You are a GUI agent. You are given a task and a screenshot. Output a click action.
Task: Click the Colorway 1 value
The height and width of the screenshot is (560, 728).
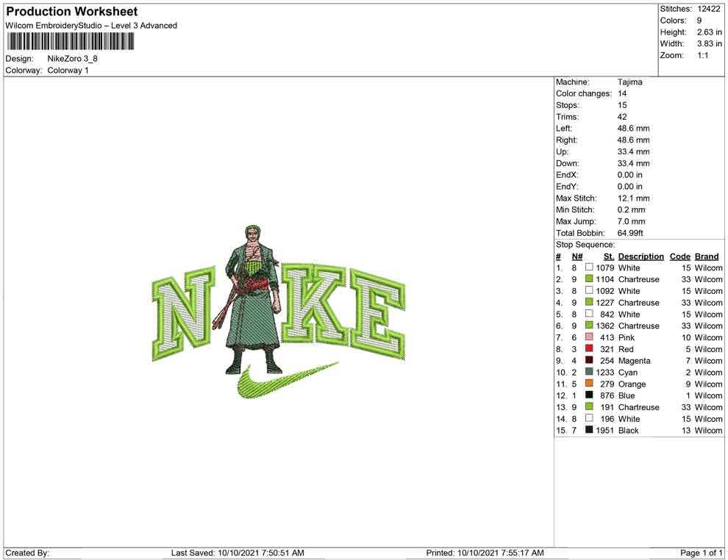click(68, 71)
